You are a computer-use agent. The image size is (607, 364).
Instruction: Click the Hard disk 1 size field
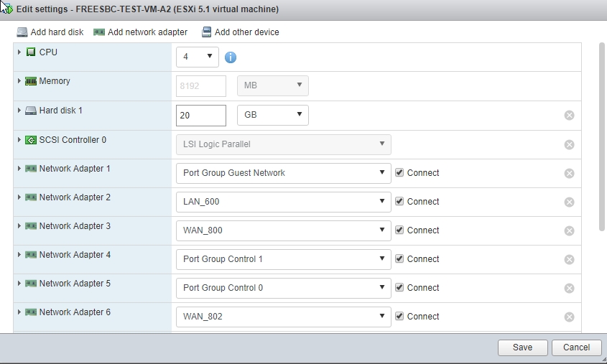click(x=200, y=115)
